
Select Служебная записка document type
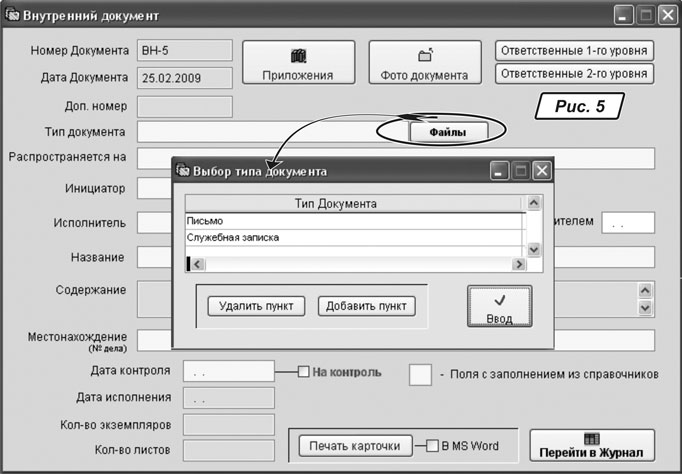(x=355, y=238)
